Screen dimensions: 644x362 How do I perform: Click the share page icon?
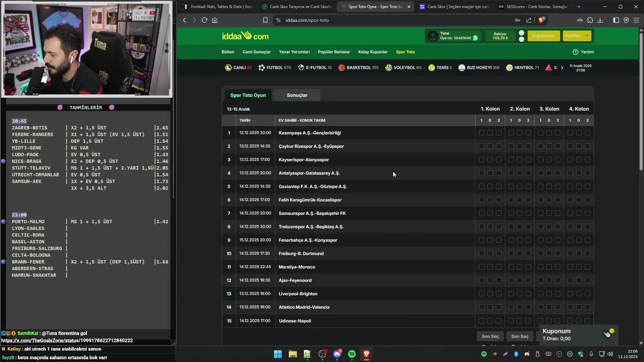tap(529, 20)
